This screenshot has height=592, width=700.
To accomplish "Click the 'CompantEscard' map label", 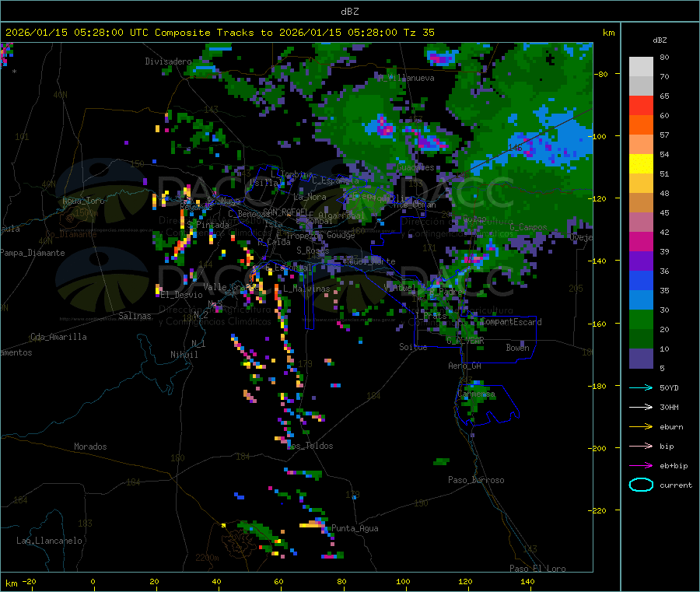I will [x=511, y=322].
